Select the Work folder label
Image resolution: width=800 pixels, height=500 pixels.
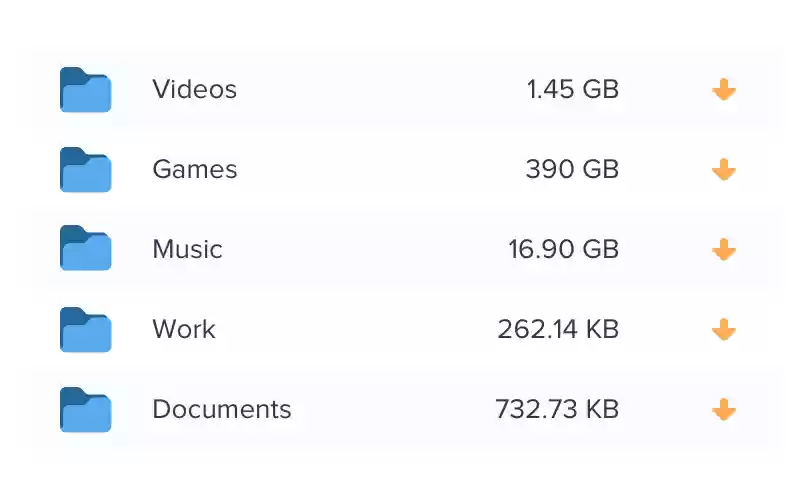pos(183,329)
